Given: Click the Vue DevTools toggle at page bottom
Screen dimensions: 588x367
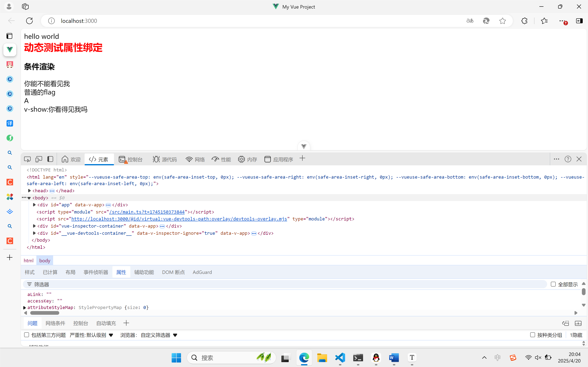Looking at the screenshot, I should click(x=304, y=146).
